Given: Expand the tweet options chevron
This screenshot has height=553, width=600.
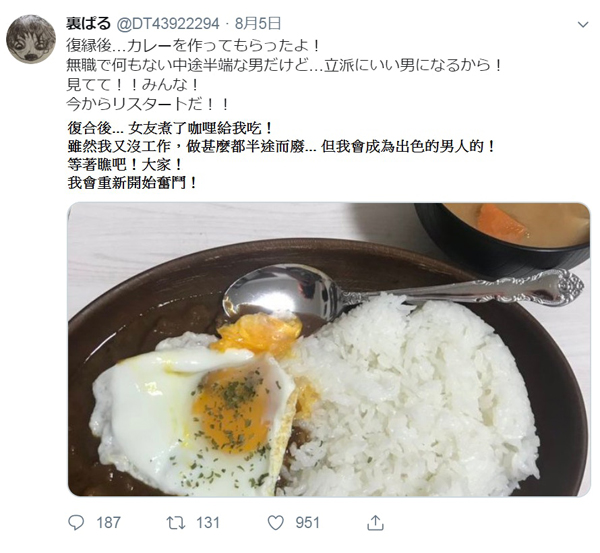Looking at the screenshot, I should point(583,25).
